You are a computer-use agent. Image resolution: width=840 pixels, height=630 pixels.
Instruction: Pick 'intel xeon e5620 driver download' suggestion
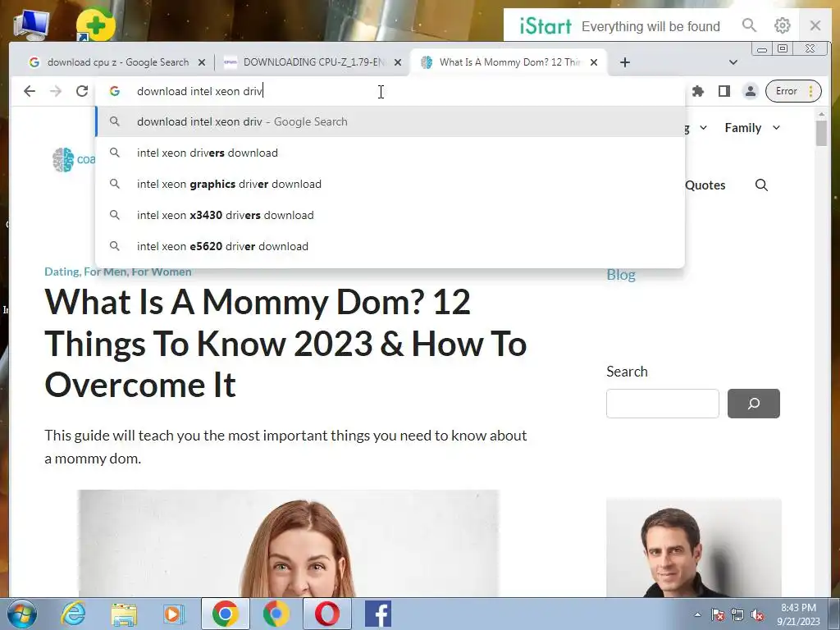pyautogui.click(x=390, y=246)
